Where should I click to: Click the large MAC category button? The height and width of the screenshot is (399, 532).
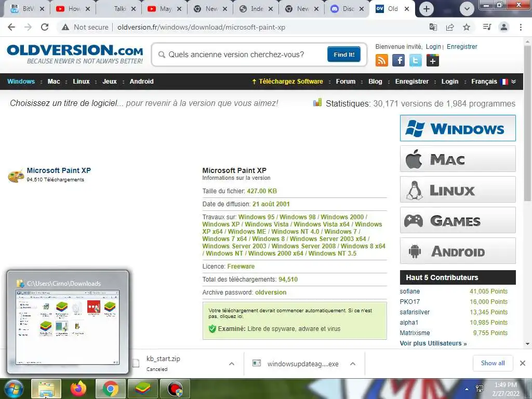[458, 159]
